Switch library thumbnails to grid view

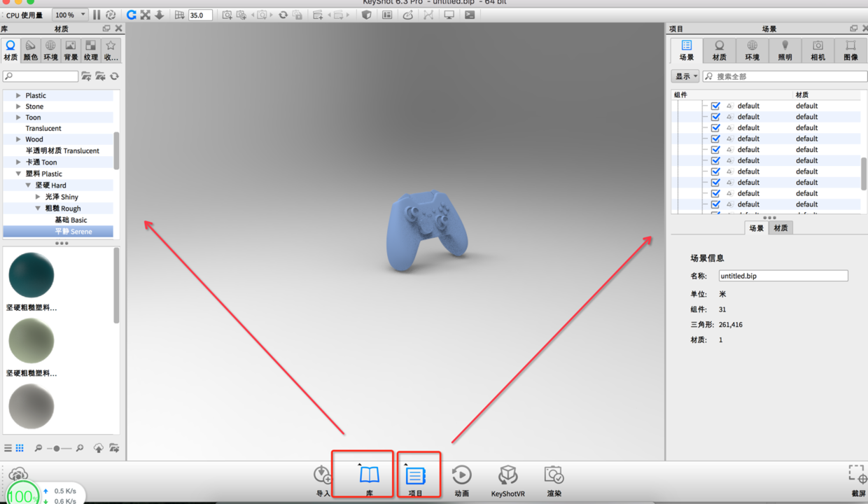tap(20, 448)
